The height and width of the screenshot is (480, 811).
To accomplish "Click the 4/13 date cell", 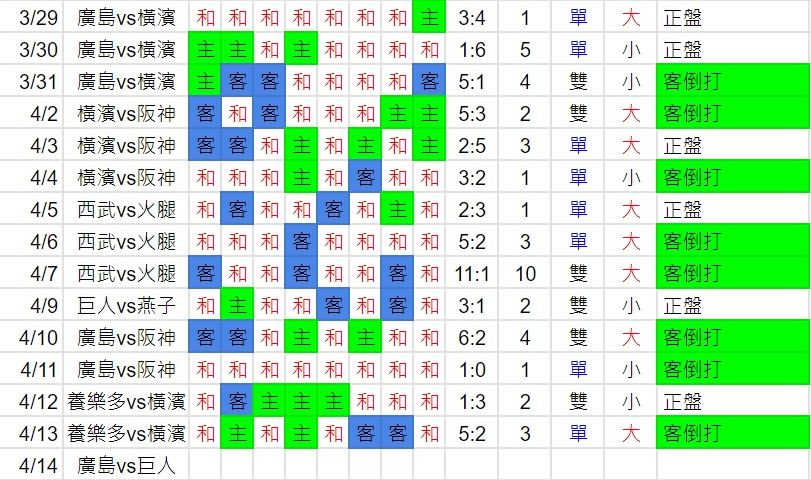I will click(31, 434).
